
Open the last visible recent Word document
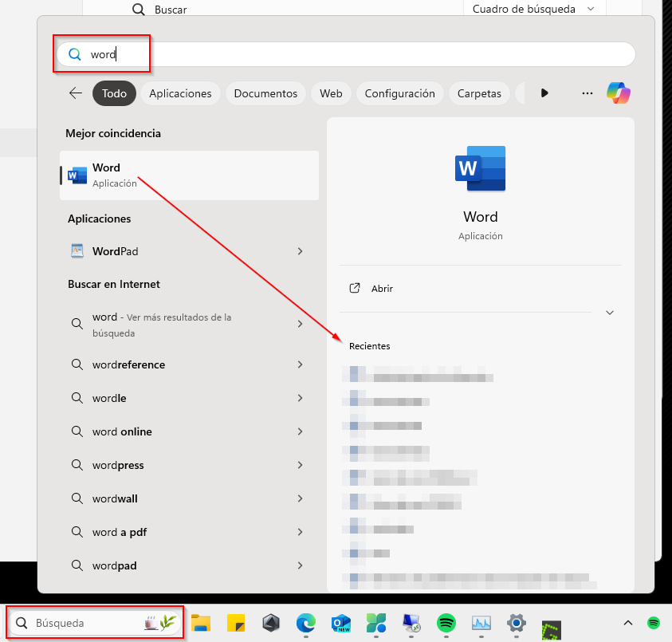tap(470, 581)
